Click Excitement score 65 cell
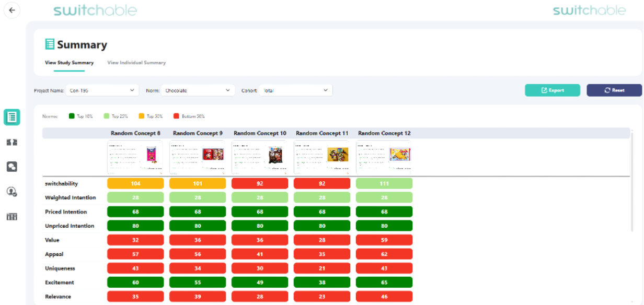This screenshot has height=305, width=644. [x=384, y=283]
